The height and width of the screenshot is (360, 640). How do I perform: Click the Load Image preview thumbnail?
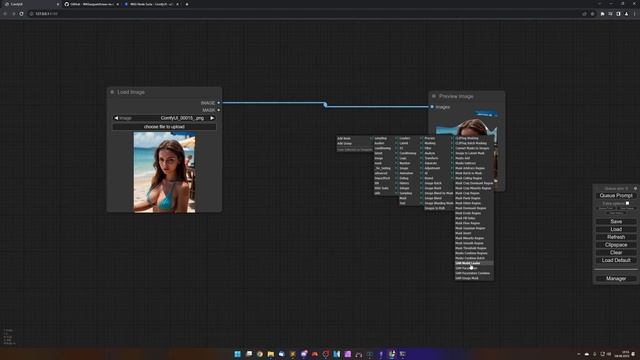[164, 172]
